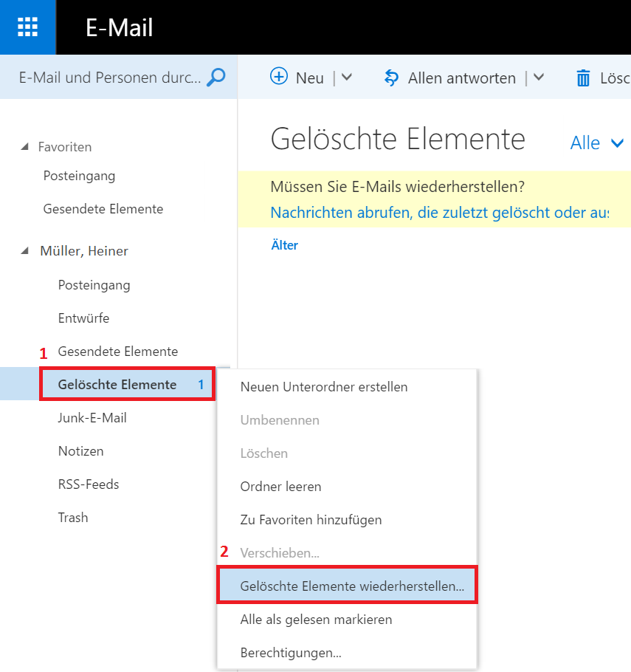
Task: Click the reply-all arrows icon
Action: [391, 78]
